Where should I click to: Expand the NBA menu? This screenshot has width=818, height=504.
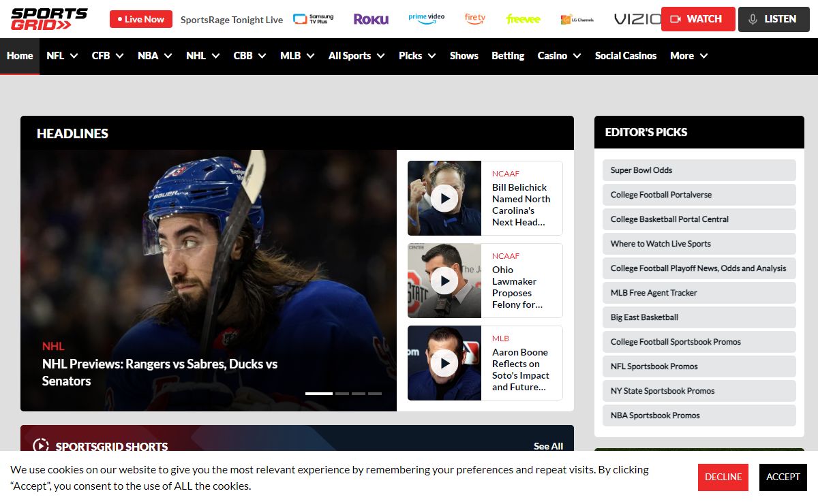(x=155, y=56)
